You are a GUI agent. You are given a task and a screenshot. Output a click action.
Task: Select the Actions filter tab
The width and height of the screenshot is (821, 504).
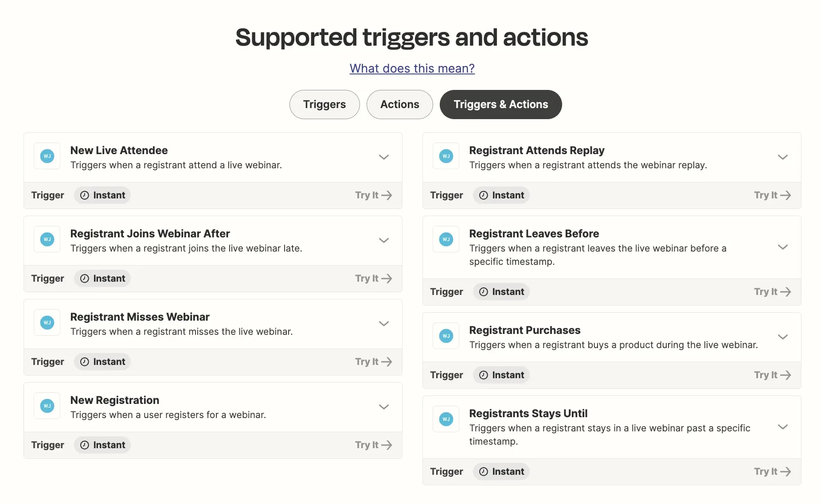click(399, 105)
